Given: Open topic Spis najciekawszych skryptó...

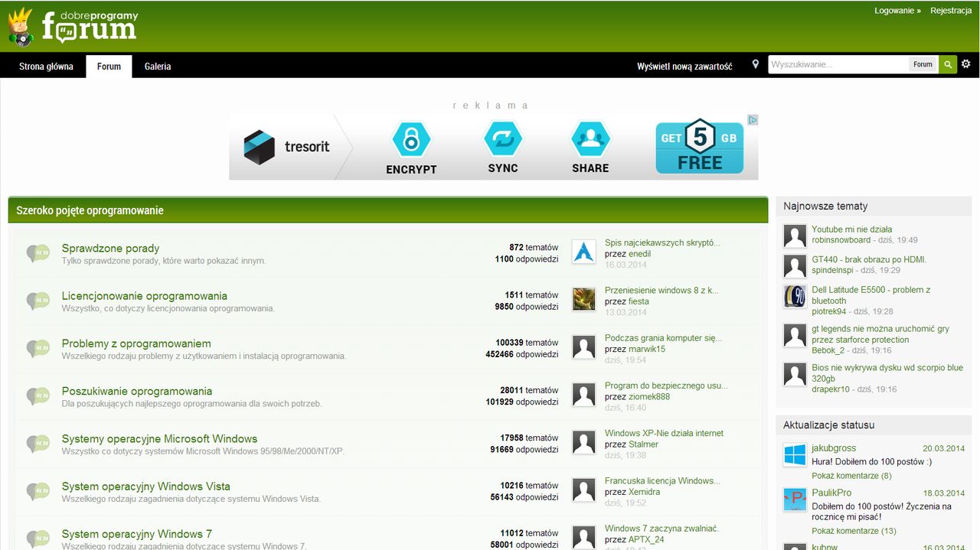Looking at the screenshot, I should pyautogui.click(x=662, y=242).
